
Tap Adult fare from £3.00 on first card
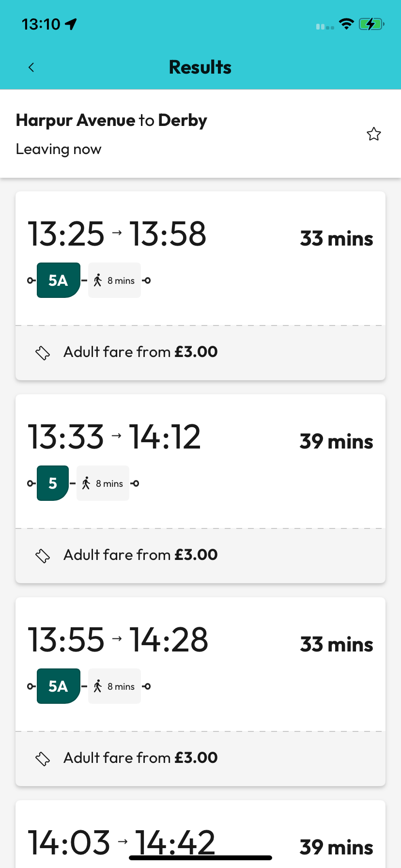(x=140, y=352)
